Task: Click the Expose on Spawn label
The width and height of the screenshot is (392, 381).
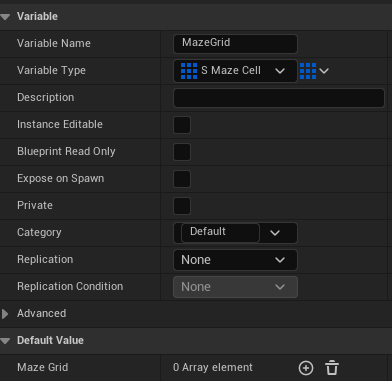Action: point(60,178)
